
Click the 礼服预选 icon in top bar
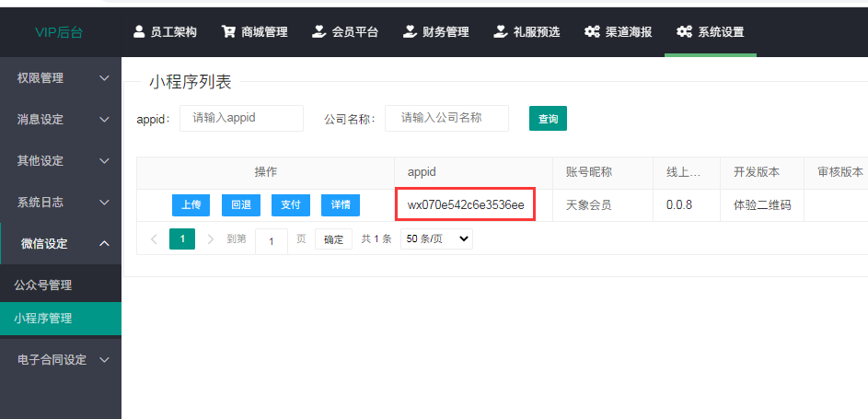(501, 32)
